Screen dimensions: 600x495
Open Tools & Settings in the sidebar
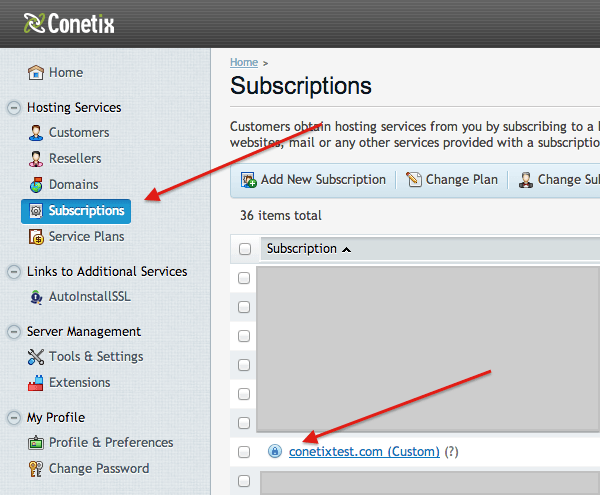click(x=86, y=357)
